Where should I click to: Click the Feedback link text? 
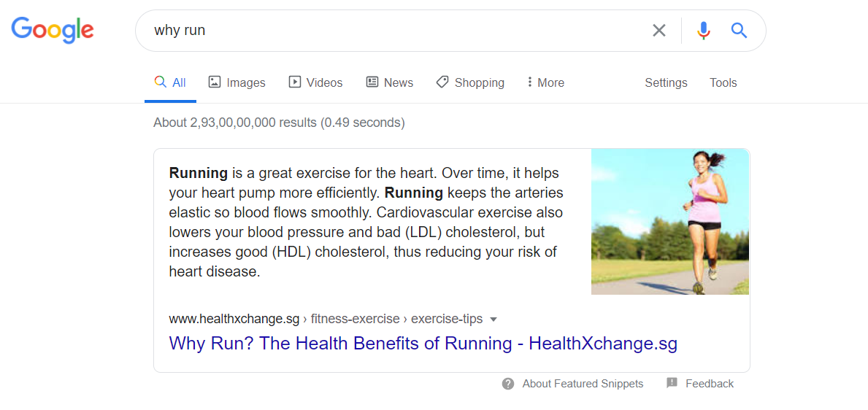pyautogui.click(x=709, y=384)
